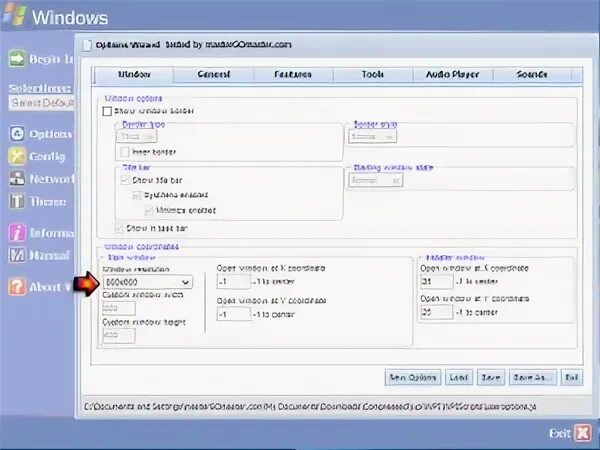This screenshot has width=600, height=450.
Task: Toggle the Inner border checkbox
Action: [x=125, y=152]
